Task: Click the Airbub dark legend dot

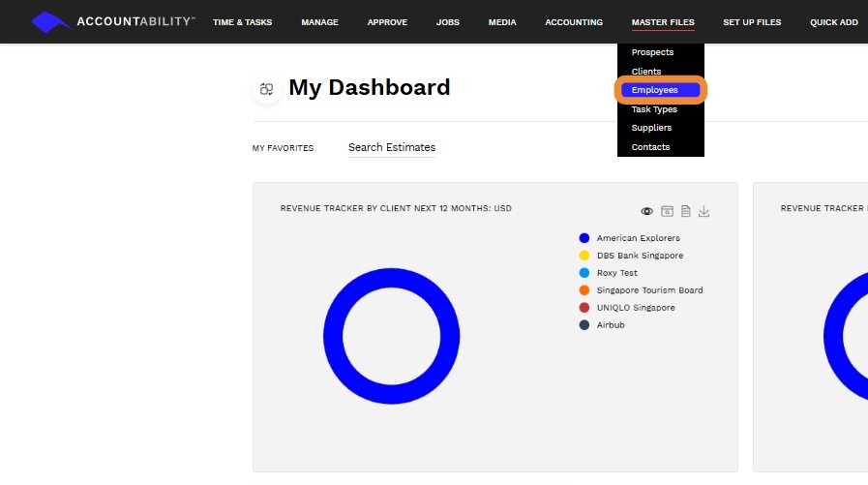Action: 584,325
